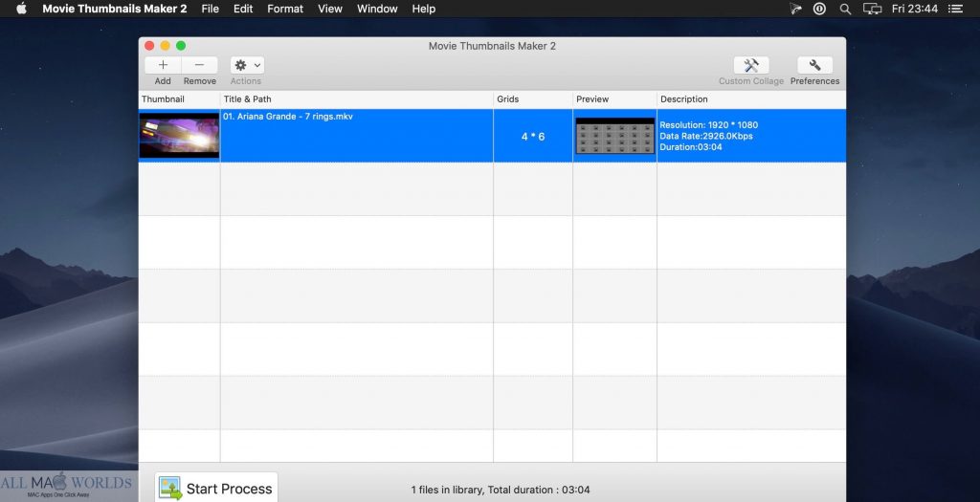The image size is (980, 502).
Task: Open the Window menu
Action: (377, 9)
